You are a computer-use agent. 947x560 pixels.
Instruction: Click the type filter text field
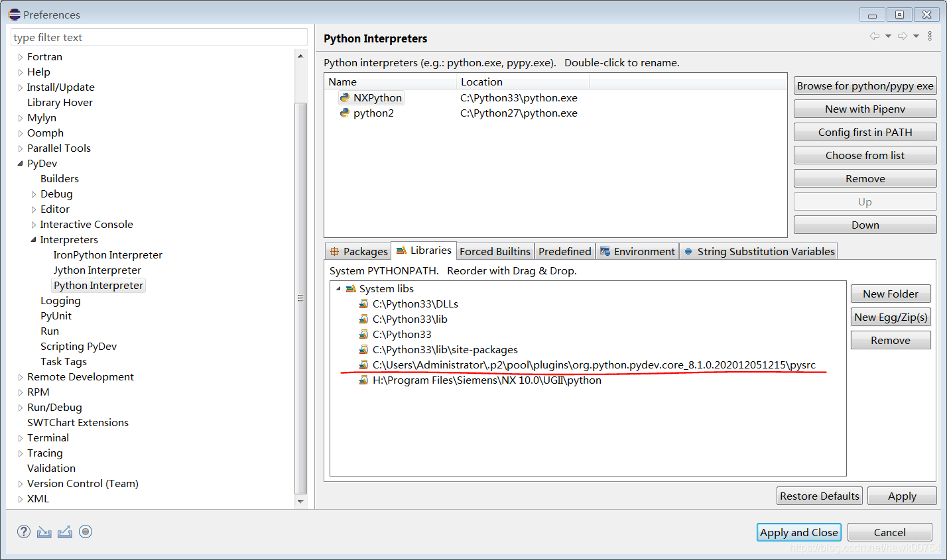pos(159,37)
